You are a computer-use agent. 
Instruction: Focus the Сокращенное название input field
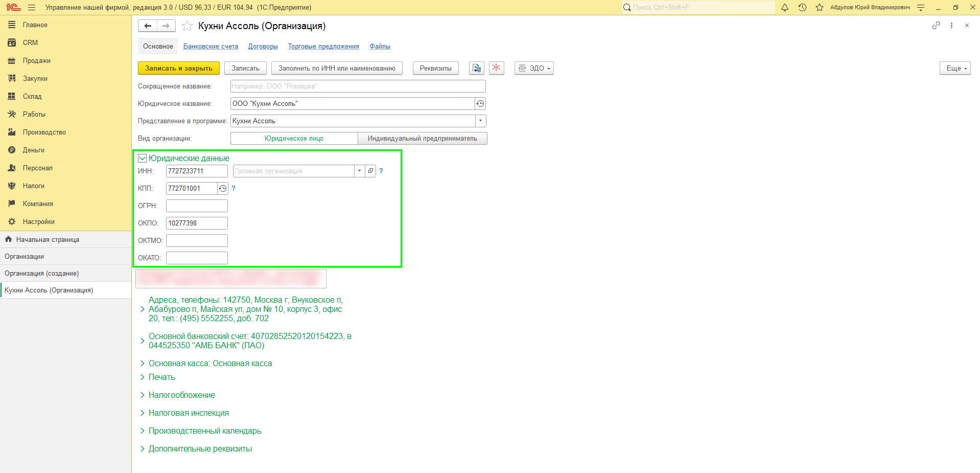pos(358,86)
